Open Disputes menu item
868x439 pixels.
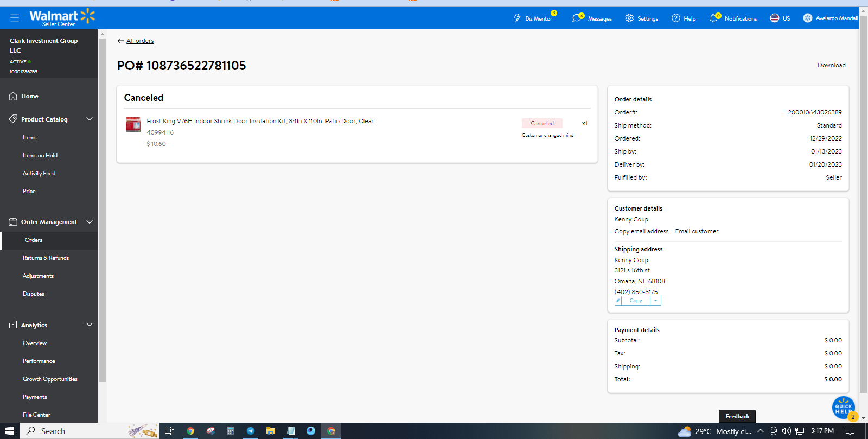tap(34, 294)
